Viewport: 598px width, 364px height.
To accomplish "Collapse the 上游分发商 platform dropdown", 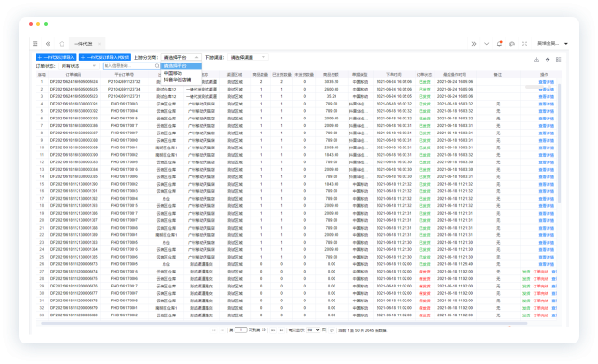I will pyautogui.click(x=180, y=57).
